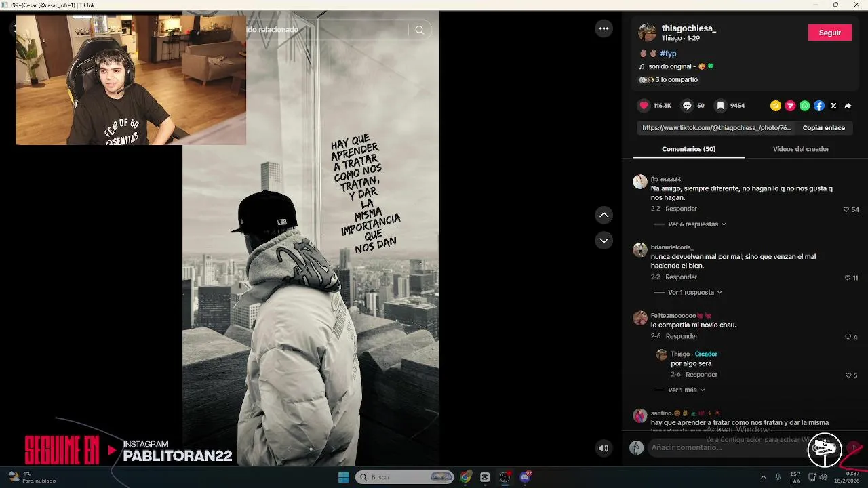Click the photo of man in cap
The height and width of the screenshot is (488, 868).
click(311, 239)
